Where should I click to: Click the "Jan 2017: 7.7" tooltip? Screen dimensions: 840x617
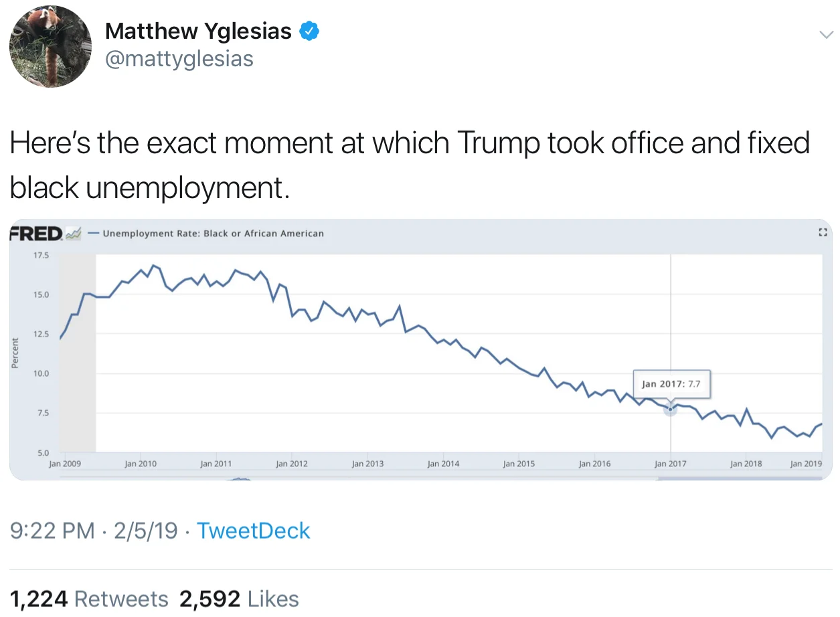click(x=671, y=384)
